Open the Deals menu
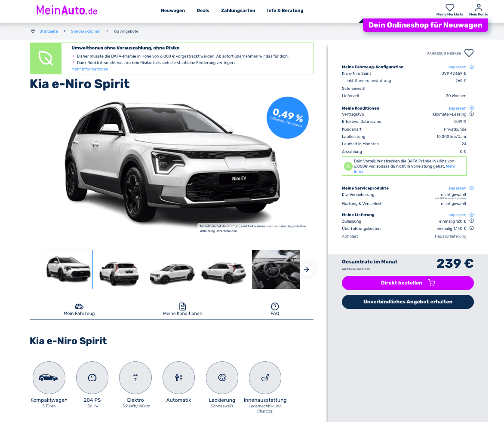 pos(203,10)
